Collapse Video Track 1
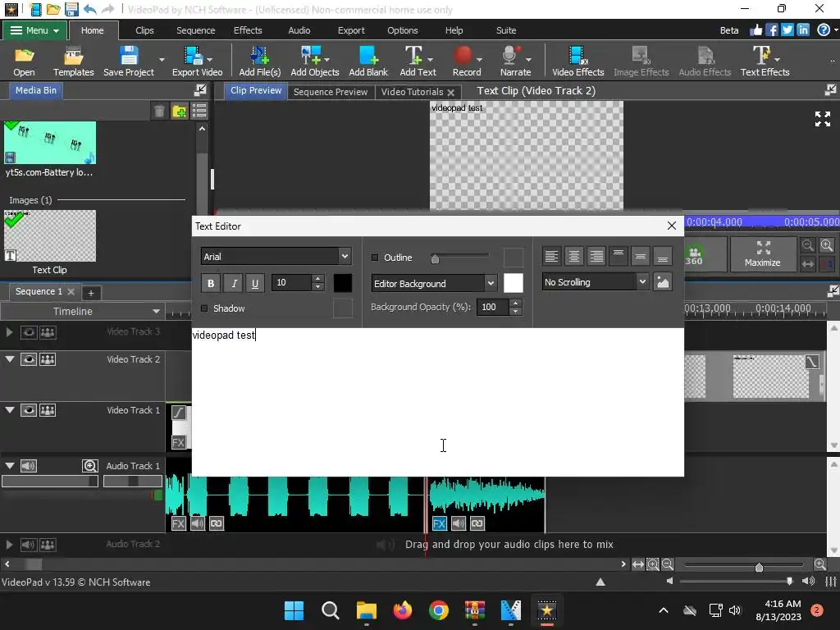Viewport: 840px width, 630px height. point(10,410)
